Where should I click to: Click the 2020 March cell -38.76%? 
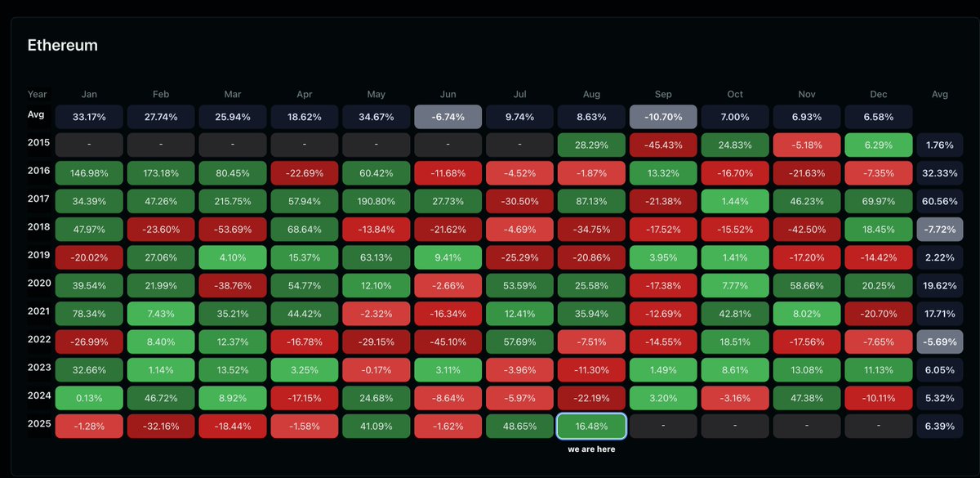pyautogui.click(x=233, y=287)
